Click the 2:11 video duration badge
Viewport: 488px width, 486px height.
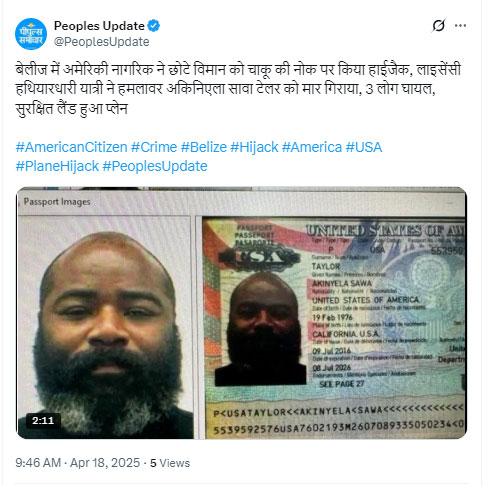click(x=43, y=420)
